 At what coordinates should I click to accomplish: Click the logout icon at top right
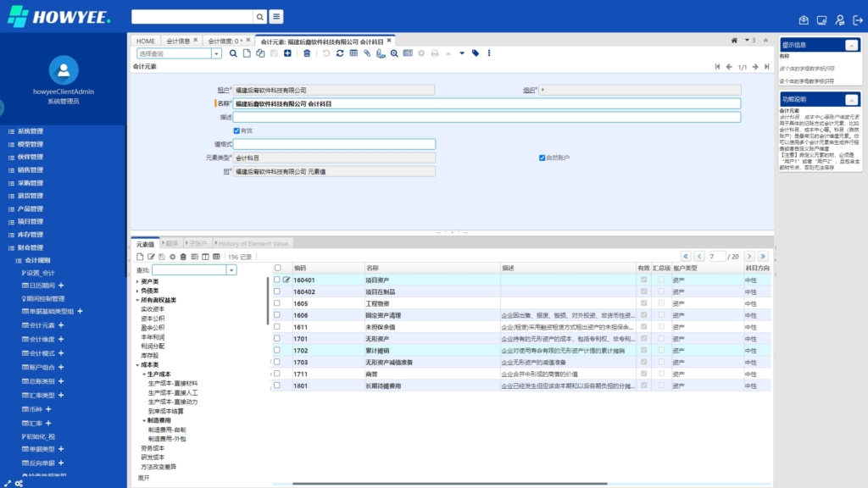pos(858,20)
